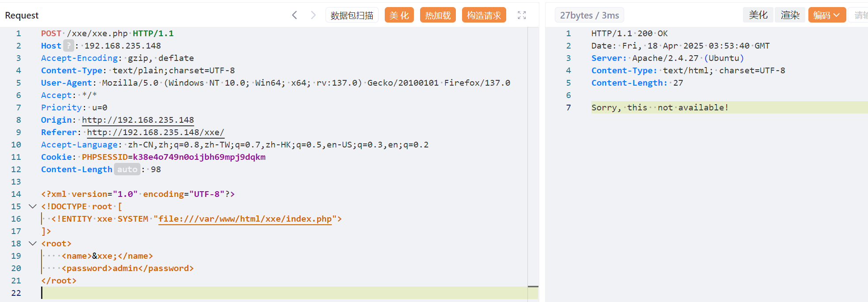868x302 pixels.
Task: Click the User-Agent header name
Action: (x=66, y=83)
